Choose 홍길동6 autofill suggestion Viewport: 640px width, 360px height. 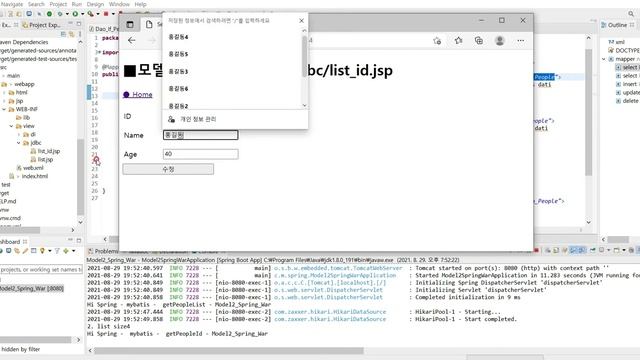click(x=233, y=89)
